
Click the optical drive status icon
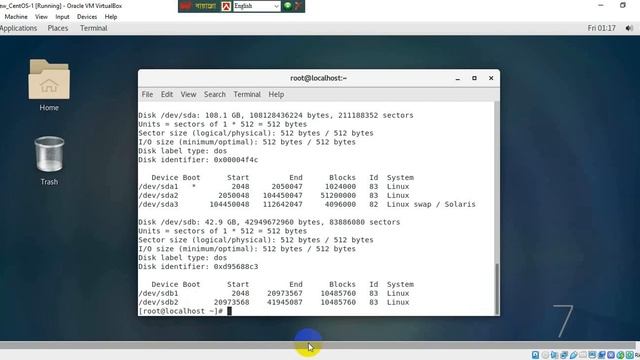[545, 355]
